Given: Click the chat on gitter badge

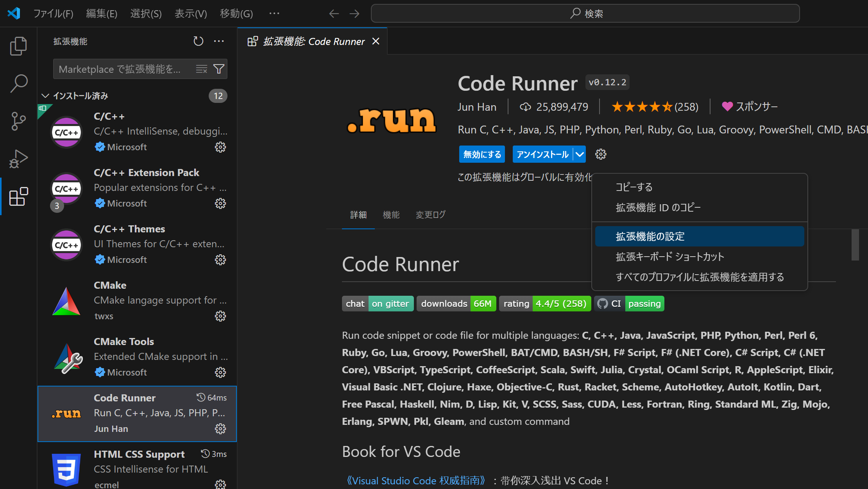Looking at the screenshot, I should [x=378, y=304].
